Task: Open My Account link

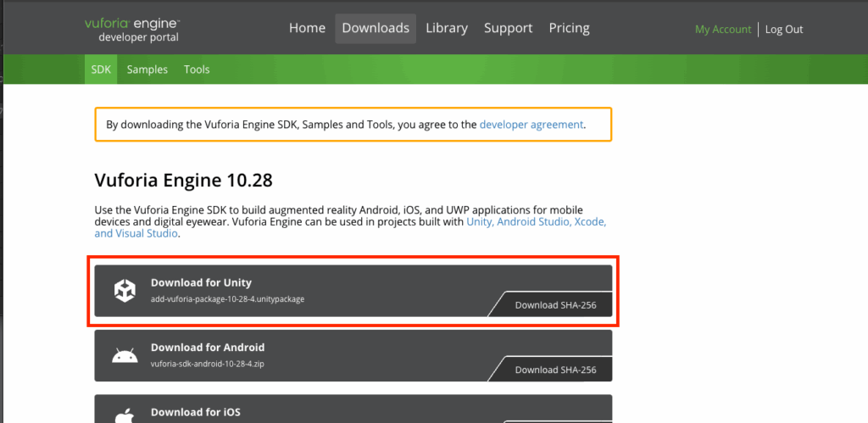Action: [723, 30]
